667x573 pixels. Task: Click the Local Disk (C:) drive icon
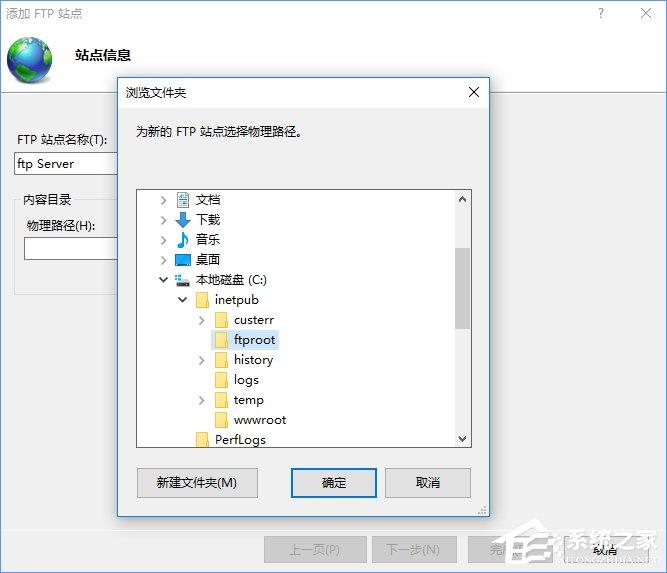pos(182,280)
